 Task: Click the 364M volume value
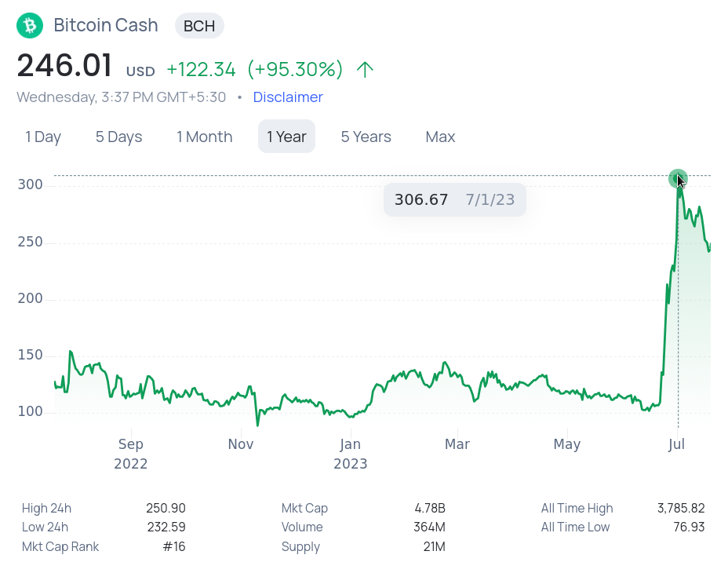click(429, 527)
